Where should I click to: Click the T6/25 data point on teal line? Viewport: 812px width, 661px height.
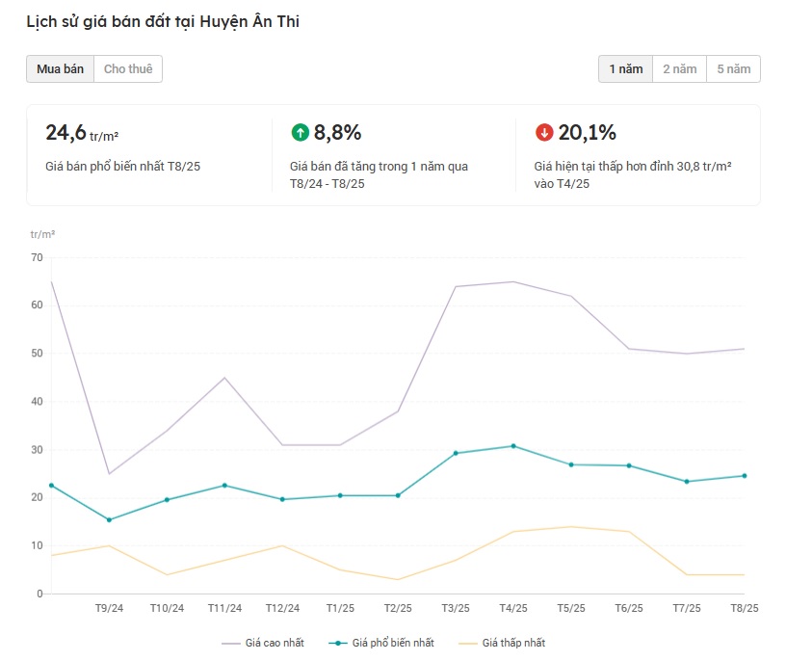click(x=629, y=466)
